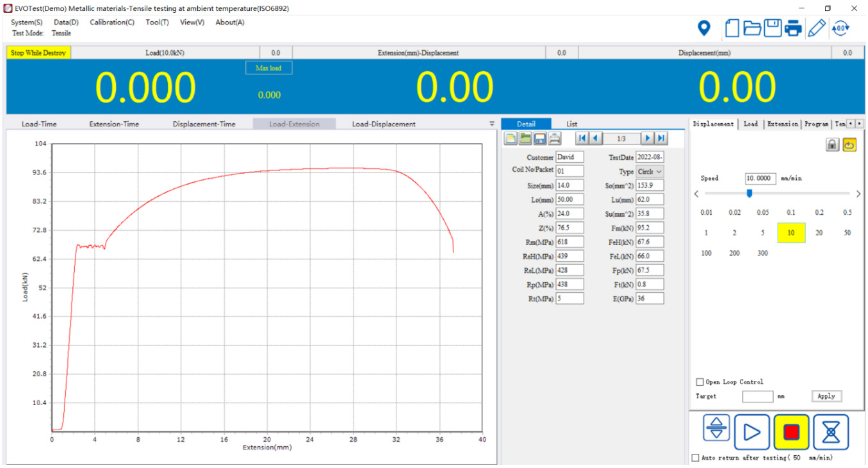Click the yellow loop arrow icon

tap(849, 145)
